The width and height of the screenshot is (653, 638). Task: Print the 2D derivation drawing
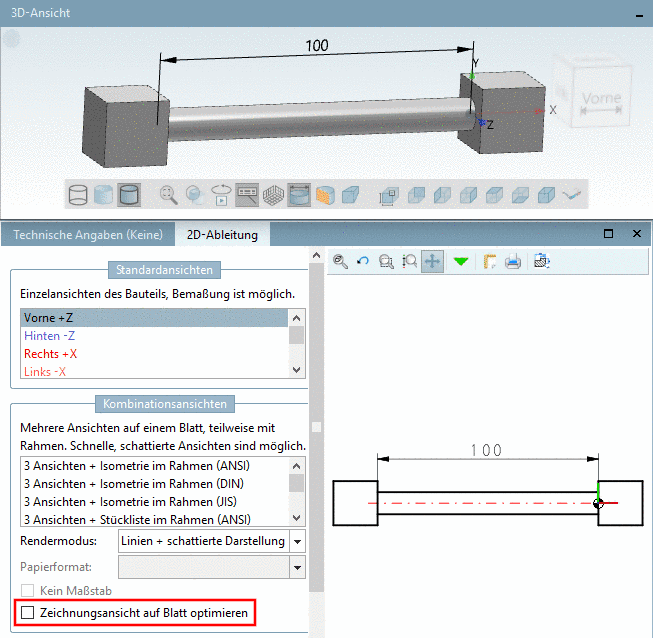(513, 262)
